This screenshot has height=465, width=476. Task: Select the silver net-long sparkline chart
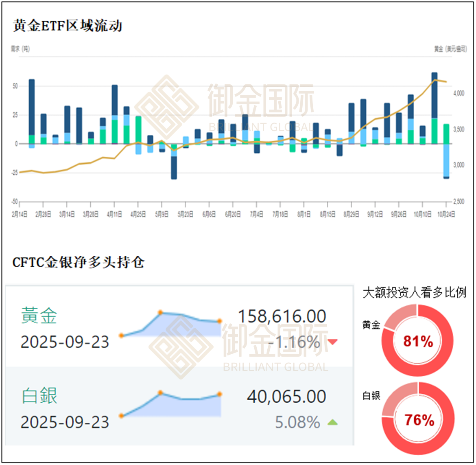[x=171, y=405]
